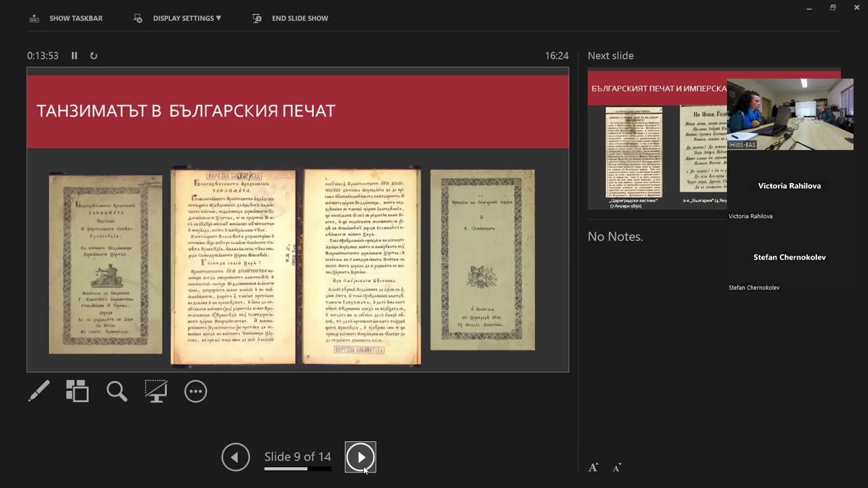Select the presenter webcam video tile
This screenshot has width=868, height=488.
[x=789, y=114]
